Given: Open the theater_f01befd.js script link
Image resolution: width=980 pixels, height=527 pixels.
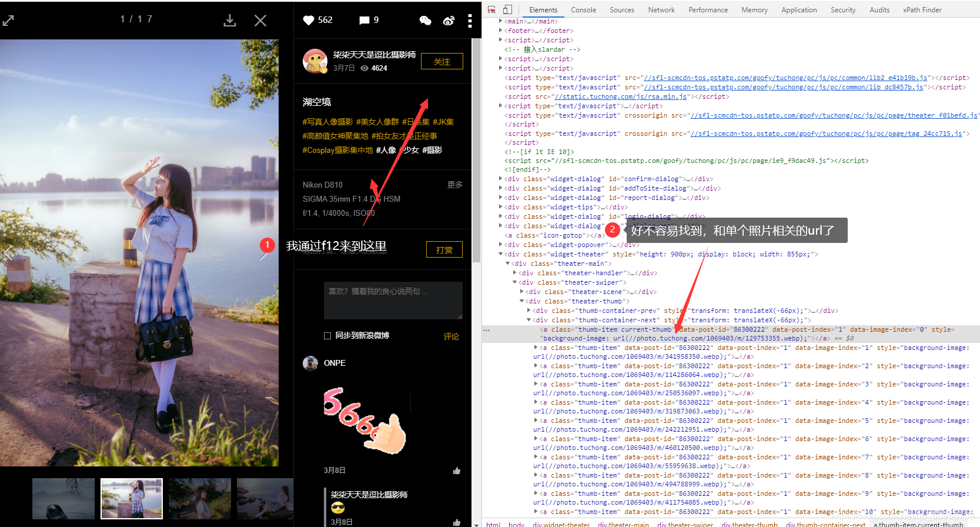Looking at the screenshot, I should (x=834, y=115).
